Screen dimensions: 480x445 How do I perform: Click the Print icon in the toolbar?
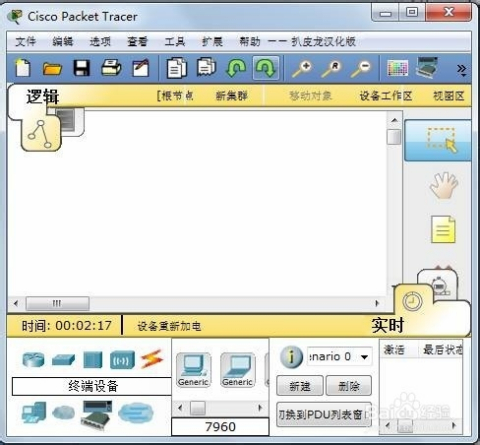(x=111, y=68)
